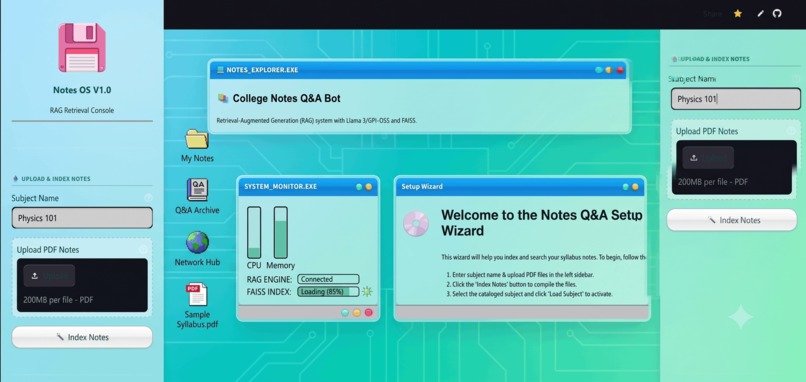Open the Network Hub globe icon
This screenshot has height=382, width=806.
click(x=197, y=242)
